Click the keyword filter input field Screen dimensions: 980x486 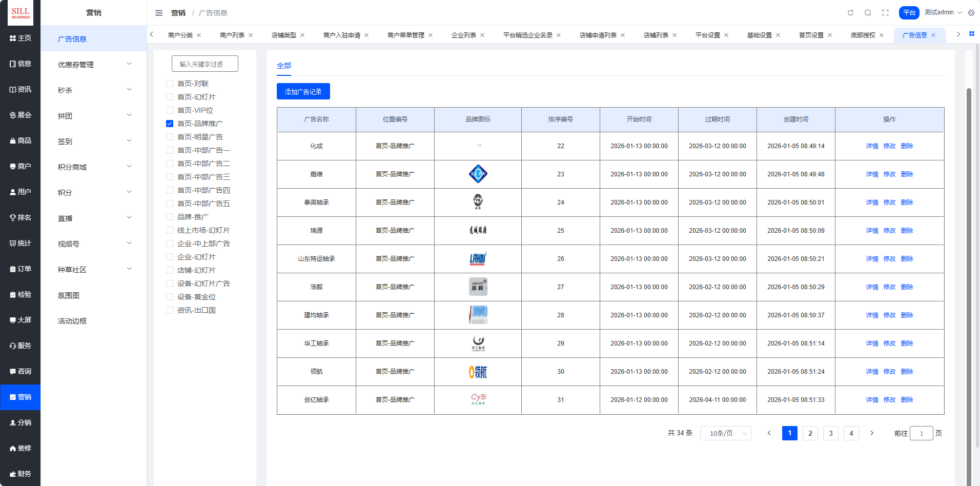click(x=205, y=64)
